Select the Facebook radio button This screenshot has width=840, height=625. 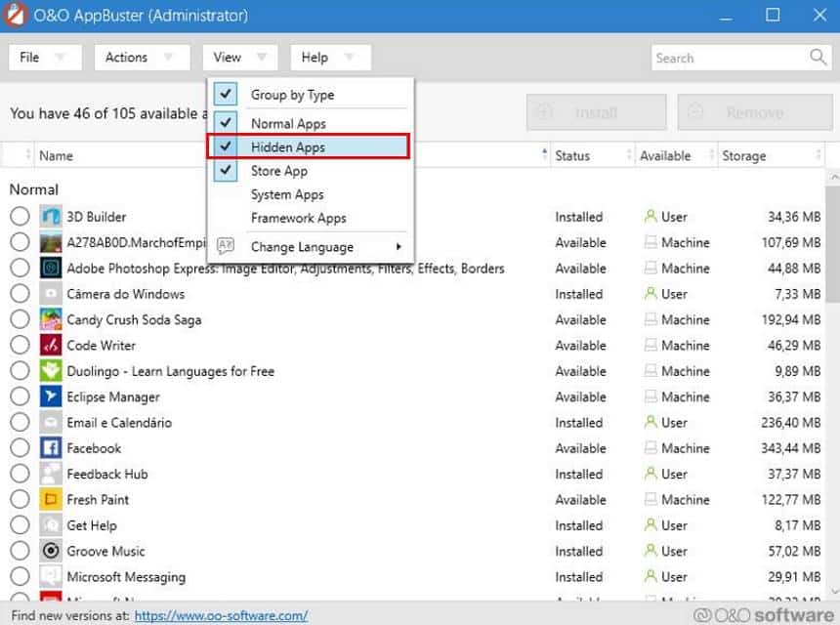pos(20,447)
